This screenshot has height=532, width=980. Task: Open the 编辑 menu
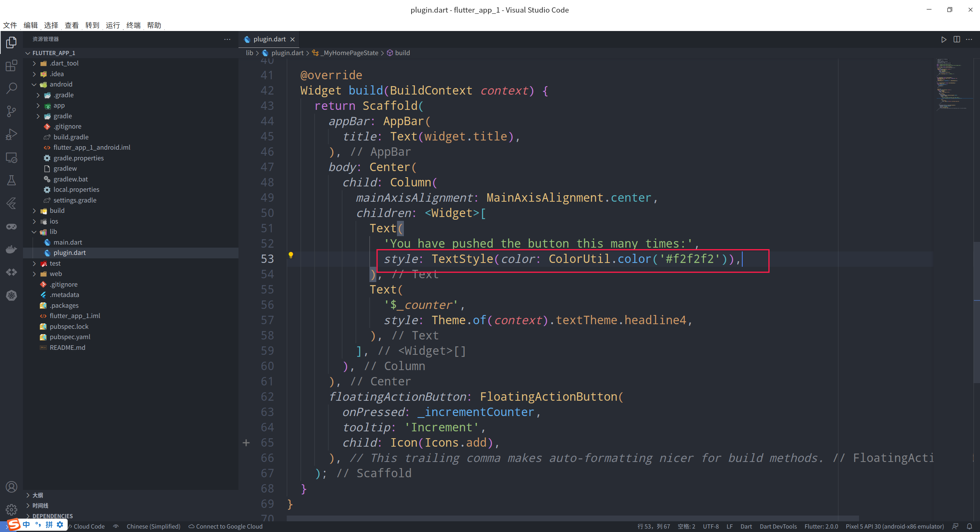click(x=31, y=25)
